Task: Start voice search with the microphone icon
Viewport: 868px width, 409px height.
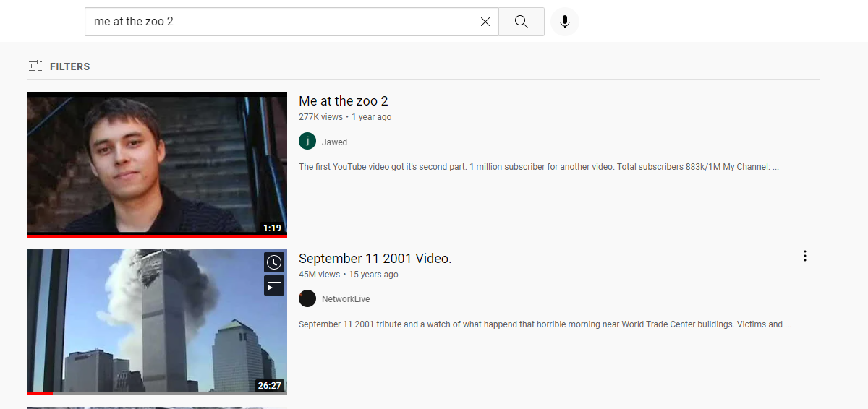Action: [x=565, y=22]
